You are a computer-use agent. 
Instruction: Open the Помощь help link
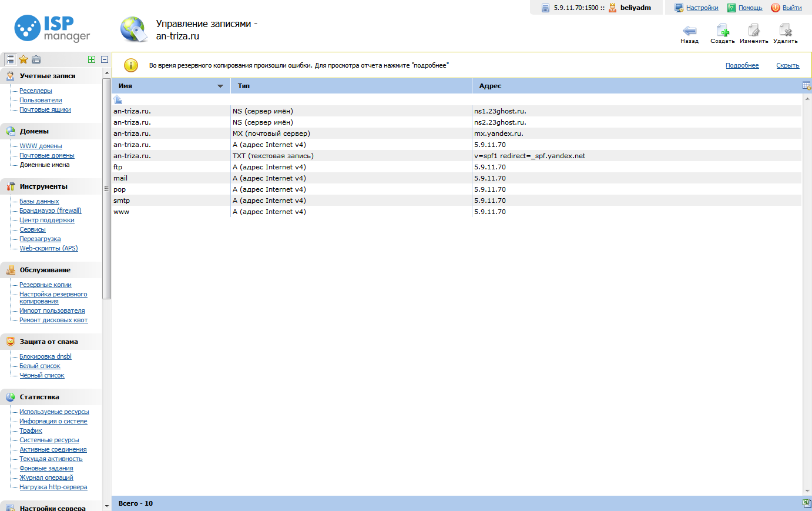[x=750, y=8]
